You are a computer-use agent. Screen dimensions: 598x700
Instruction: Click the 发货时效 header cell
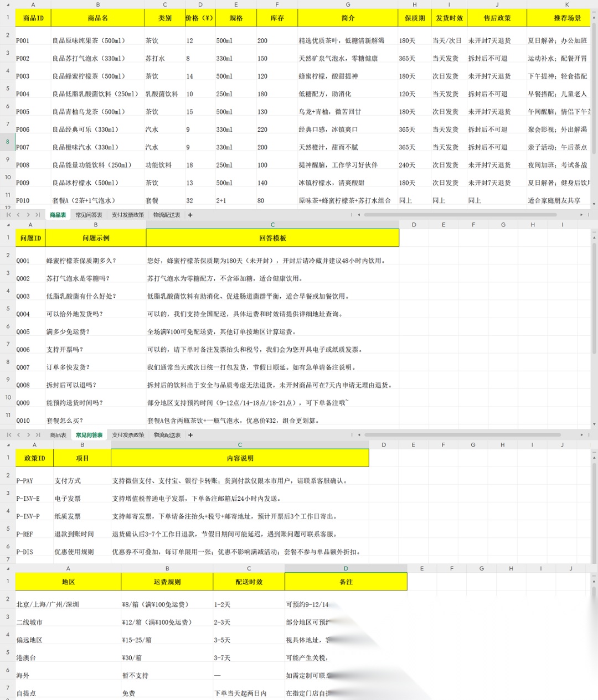[449, 18]
